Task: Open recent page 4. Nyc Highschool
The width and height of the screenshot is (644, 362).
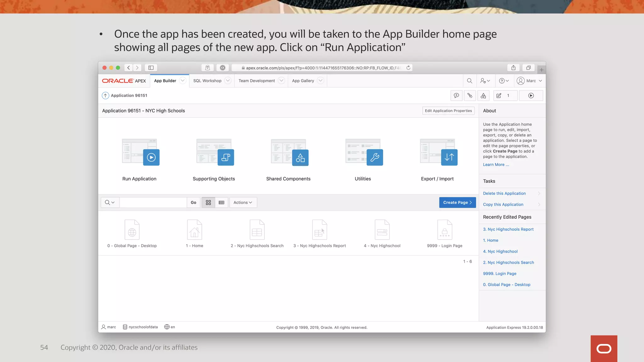Action: pyautogui.click(x=500, y=251)
